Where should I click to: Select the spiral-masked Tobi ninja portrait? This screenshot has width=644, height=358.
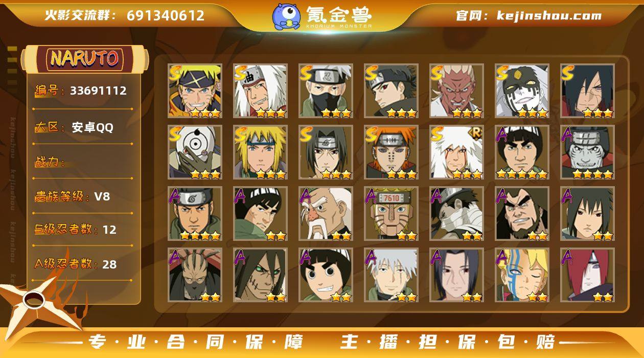[x=195, y=152]
